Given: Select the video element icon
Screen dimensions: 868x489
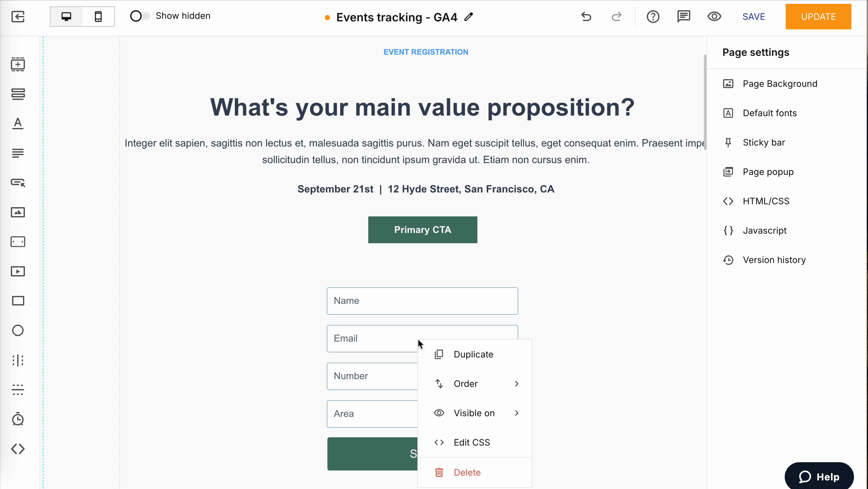Looking at the screenshot, I should (18, 271).
